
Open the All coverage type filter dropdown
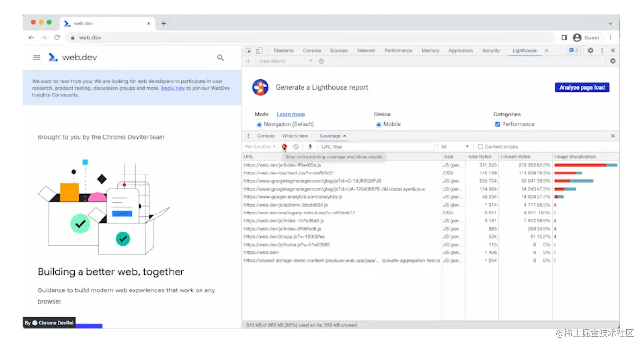(x=455, y=147)
